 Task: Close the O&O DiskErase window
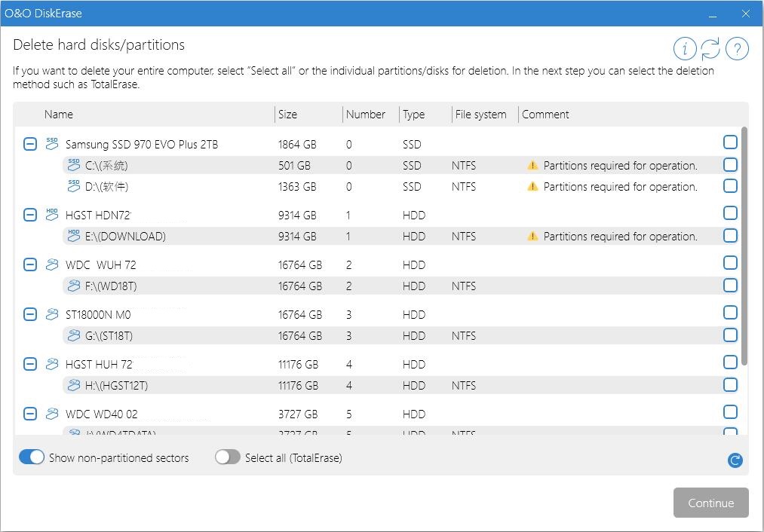click(x=745, y=13)
